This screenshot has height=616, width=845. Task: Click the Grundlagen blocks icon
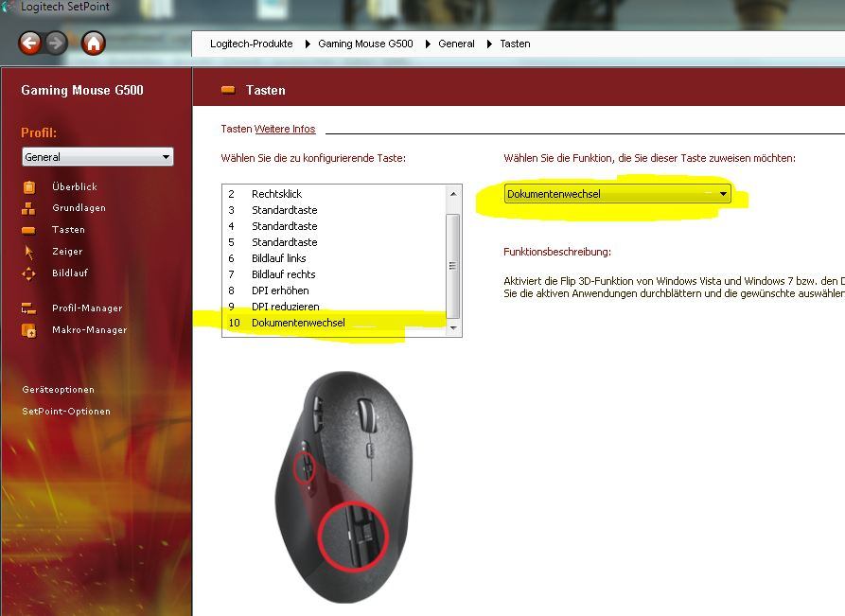click(28, 208)
